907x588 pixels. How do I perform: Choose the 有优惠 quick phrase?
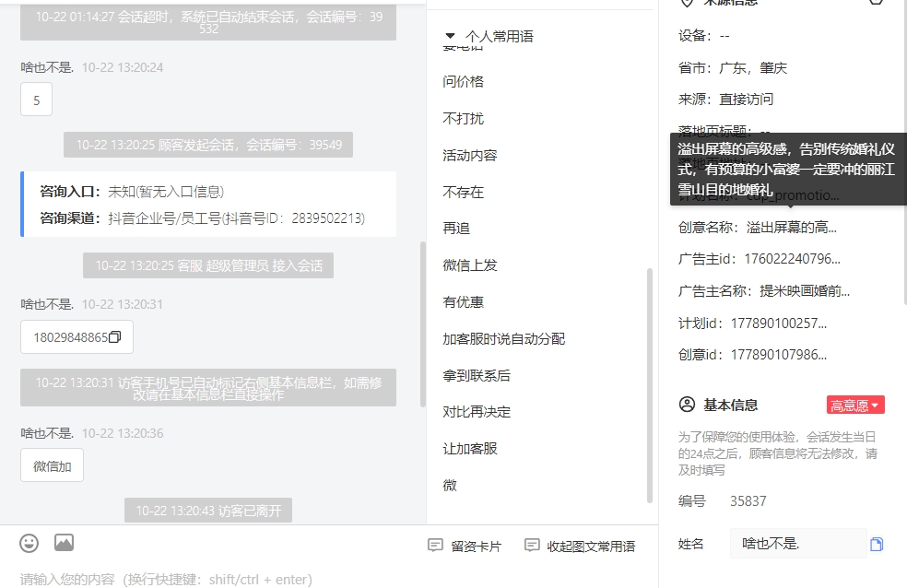click(x=463, y=301)
